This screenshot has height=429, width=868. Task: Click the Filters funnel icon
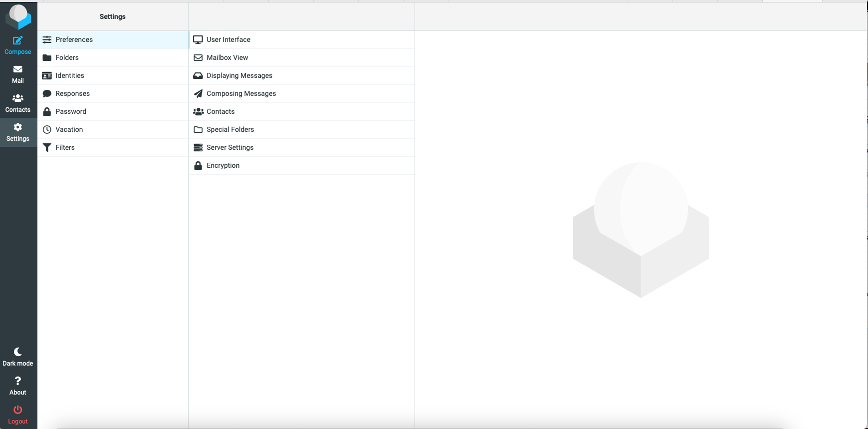(47, 147)
